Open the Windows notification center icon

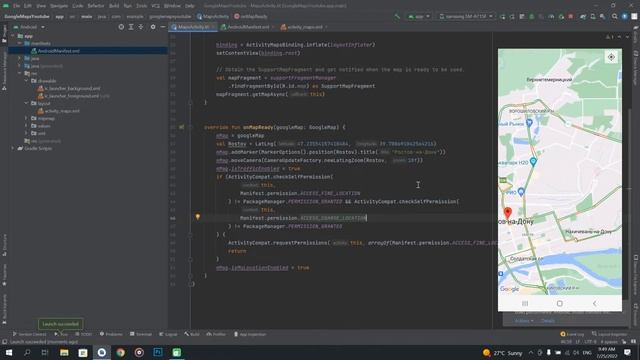(627, 352)
